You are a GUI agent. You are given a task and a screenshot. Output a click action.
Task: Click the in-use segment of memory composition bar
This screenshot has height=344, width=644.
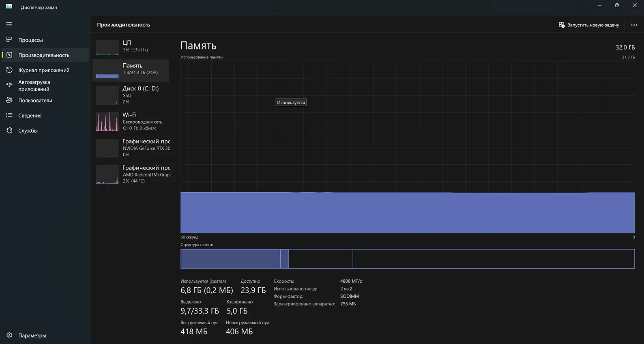(x=230, y=259)
